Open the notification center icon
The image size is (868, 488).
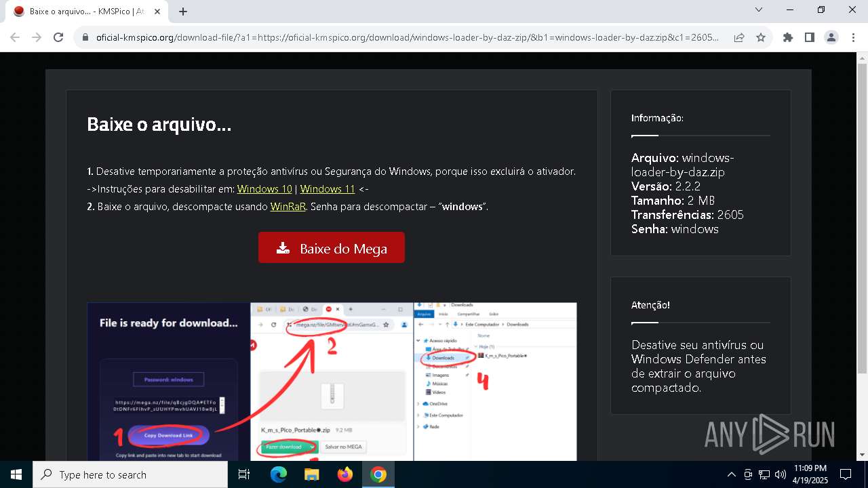point(846,474)
